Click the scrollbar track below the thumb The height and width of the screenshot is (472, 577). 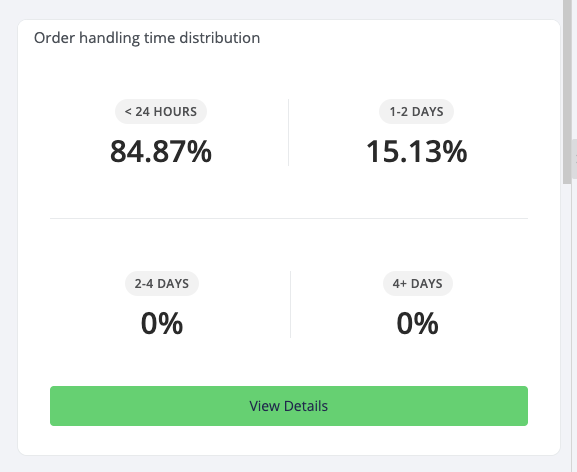567,327
